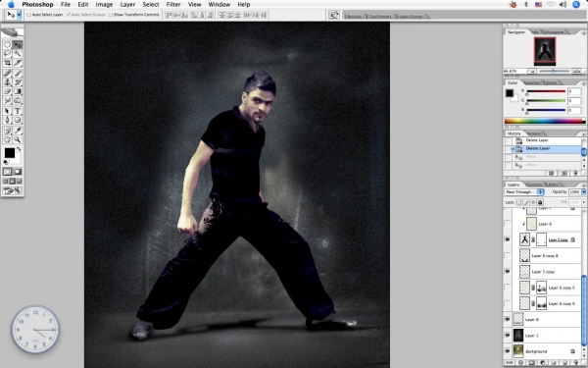Select the Shape tool
The height and width of the screenshot is (368, 588).
(x=18, y=120)
